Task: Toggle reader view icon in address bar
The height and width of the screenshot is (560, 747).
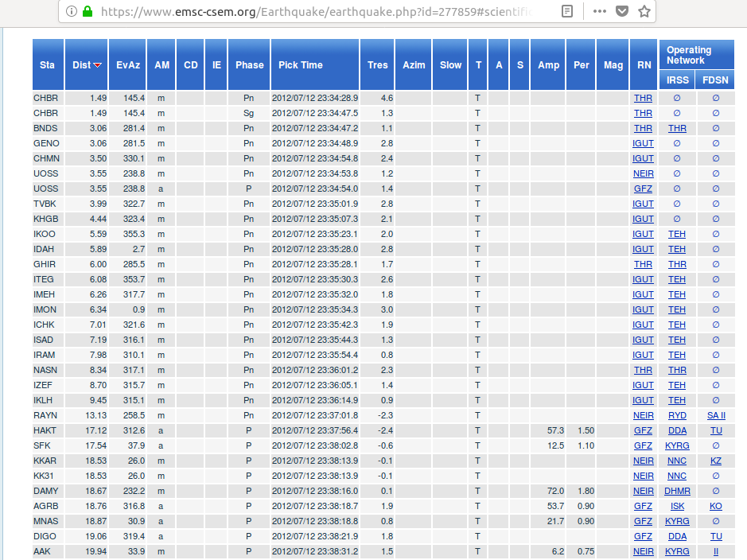Action: click(566, 12)
